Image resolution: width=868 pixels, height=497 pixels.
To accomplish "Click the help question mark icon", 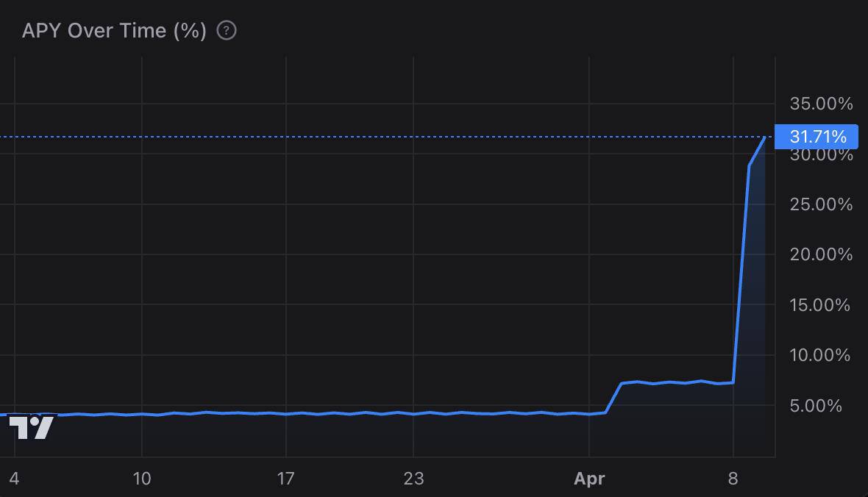I will point(227,30).
